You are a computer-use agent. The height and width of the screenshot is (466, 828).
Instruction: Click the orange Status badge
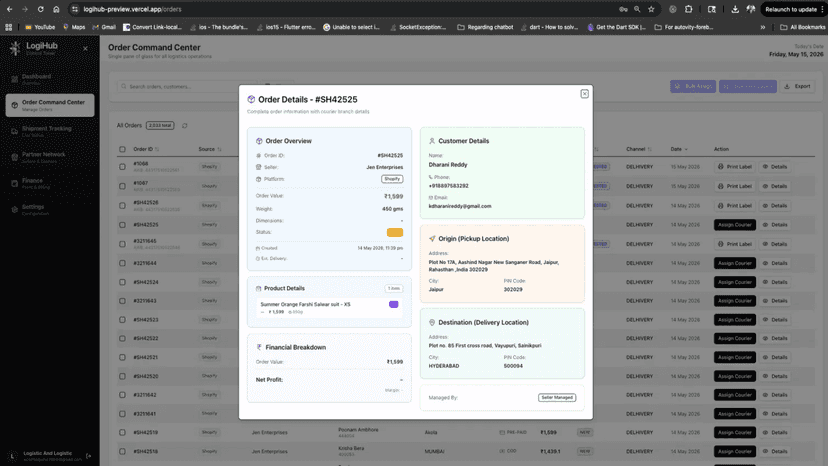pos(394,232)
